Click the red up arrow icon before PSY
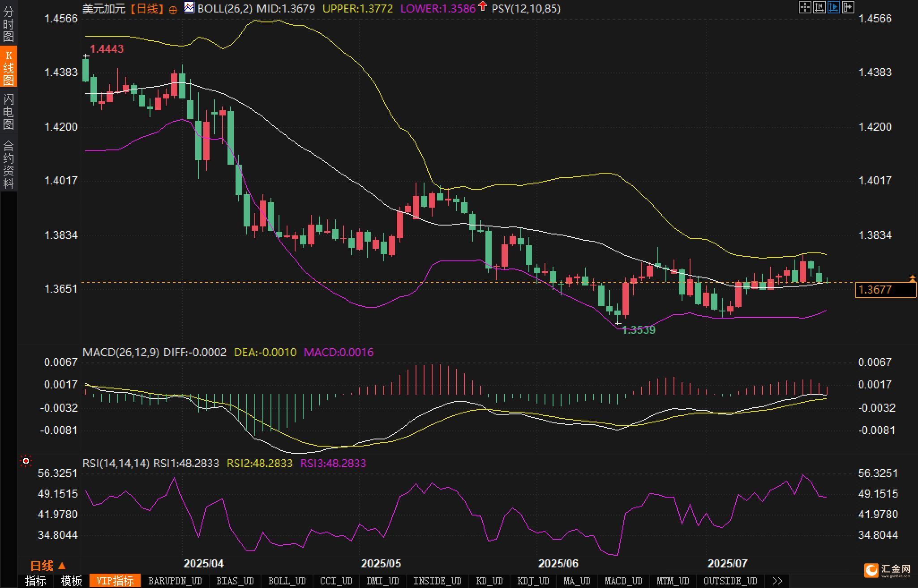This screenshot has height=588, width=918. pos(482,6)
